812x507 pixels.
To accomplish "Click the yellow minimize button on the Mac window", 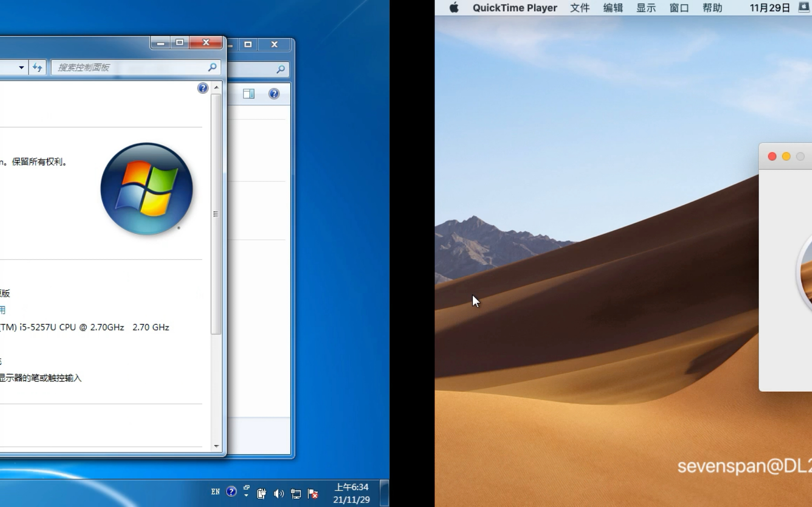I will tap(786, 157).
